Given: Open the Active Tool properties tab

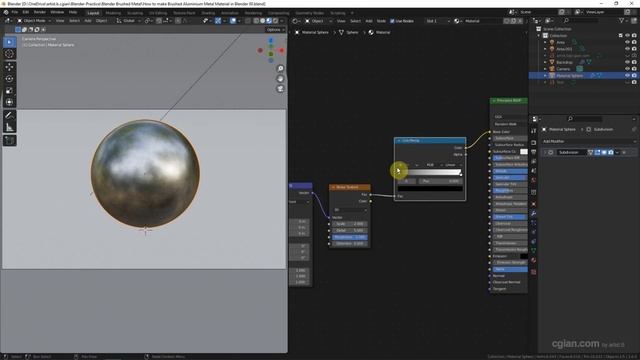Looking at the screenshot, I should click(533, 131).
